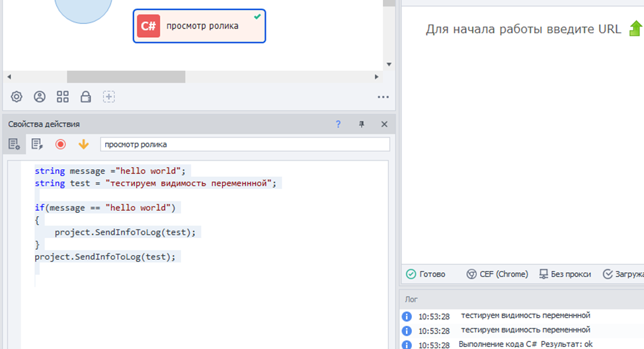Edit the action name field просмотр ролика
Screen dimensions: 644x349
(245, 145)
